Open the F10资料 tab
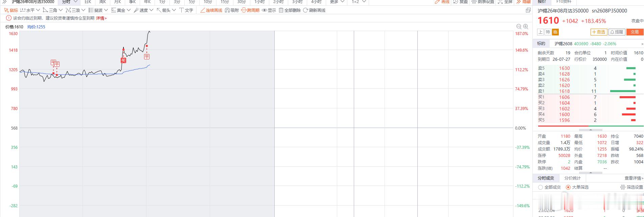The image size is (644, 217). (x=563, y=2)
